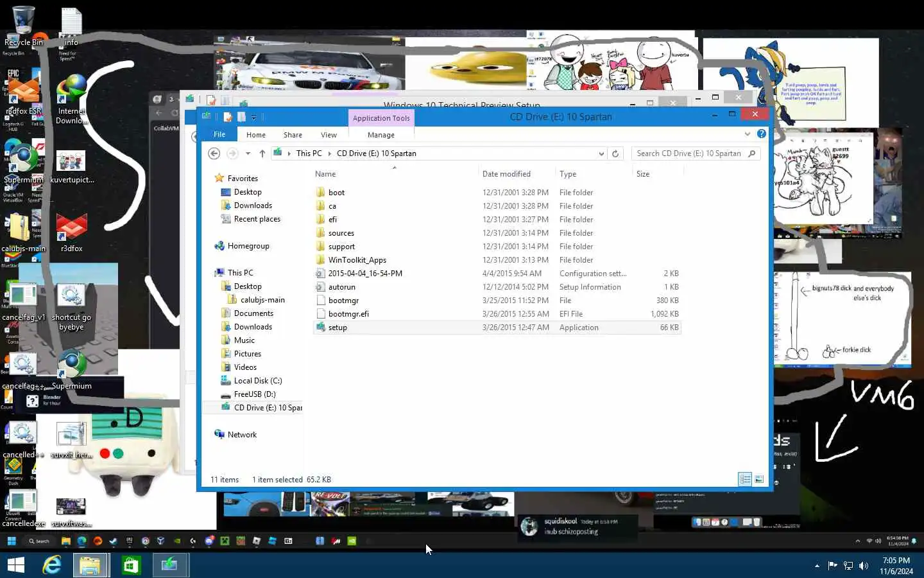Select shortcut go byebye desktop icon

[71, 307]
